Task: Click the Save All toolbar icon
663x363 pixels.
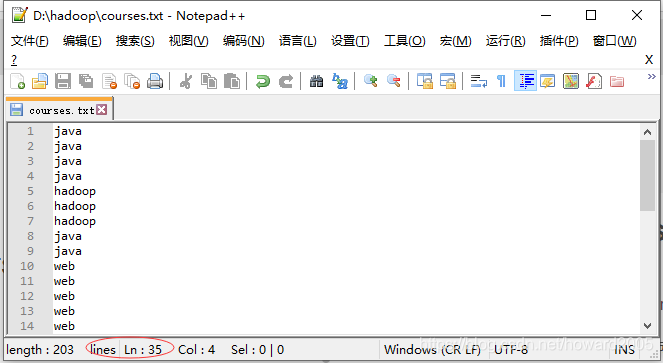Action: [x=86, y=81]
